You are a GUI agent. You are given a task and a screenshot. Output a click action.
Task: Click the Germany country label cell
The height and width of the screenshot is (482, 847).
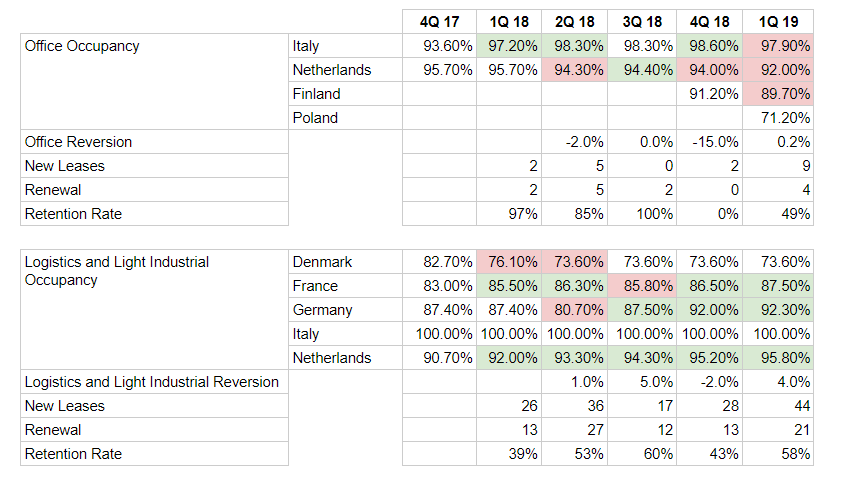click(345, 310)
